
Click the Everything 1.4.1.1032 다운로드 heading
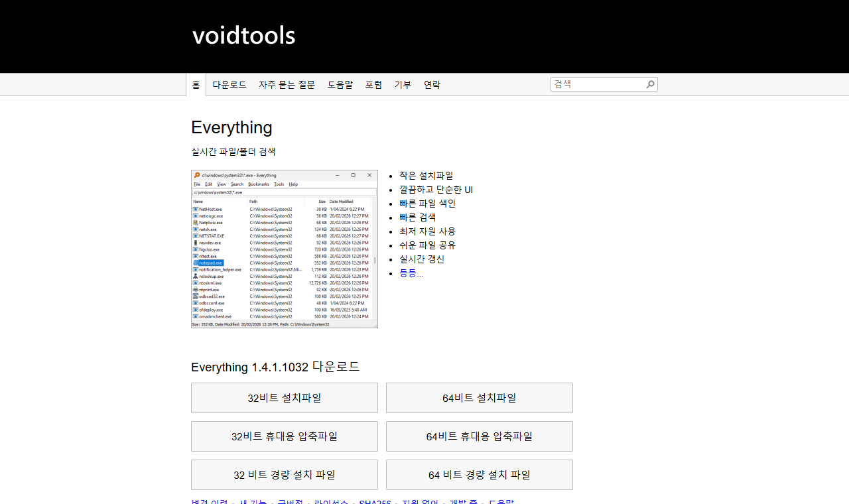click(275, 367)
